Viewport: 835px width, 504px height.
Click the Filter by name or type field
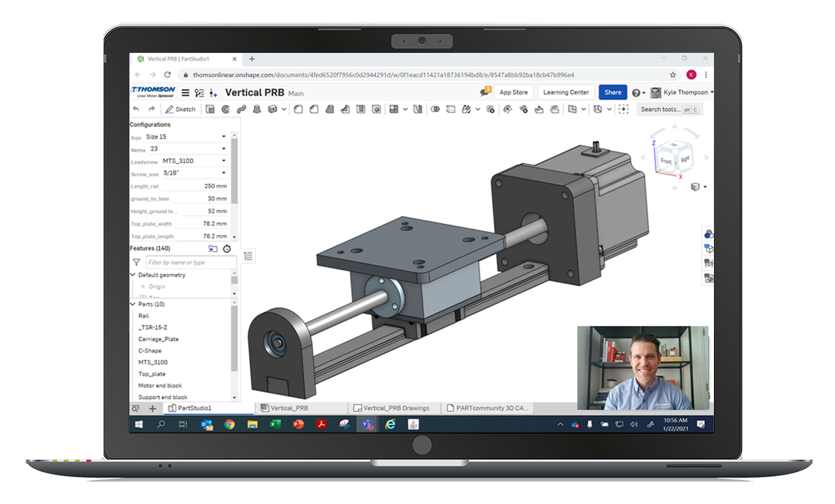coord(190,262)
